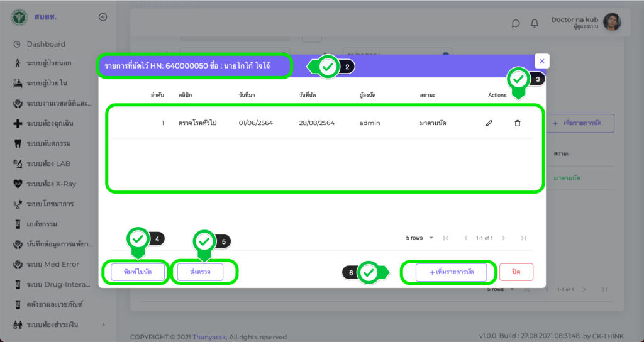The image size is (644, 342).
Task: Click the next page arrow in modal pagination
Action: point(504,238)
